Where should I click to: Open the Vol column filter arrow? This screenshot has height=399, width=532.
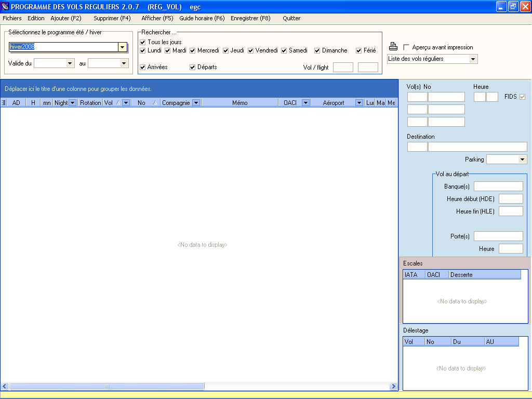pos(126,103)
